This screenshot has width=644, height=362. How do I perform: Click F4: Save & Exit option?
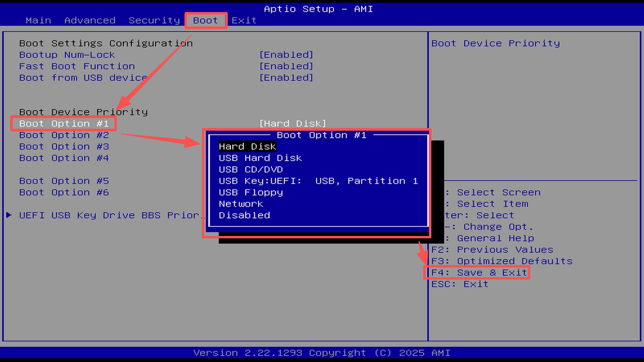point(478,273)
